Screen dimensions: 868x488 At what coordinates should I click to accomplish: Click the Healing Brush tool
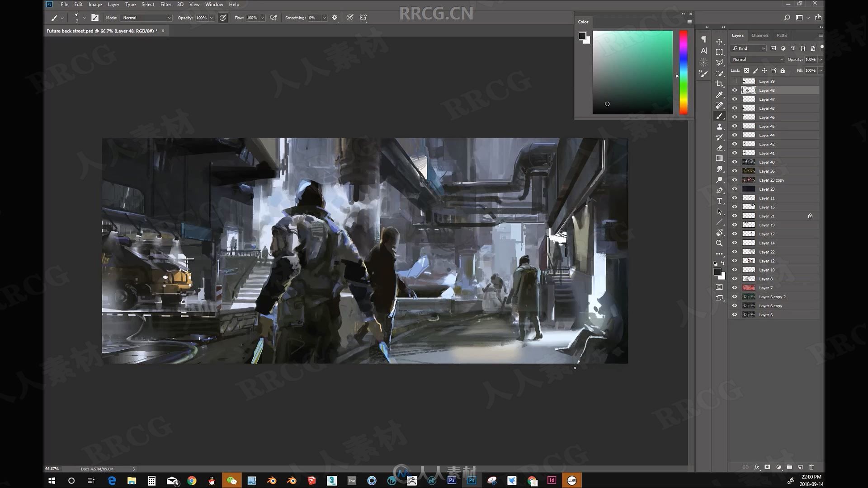click(720, 105)
